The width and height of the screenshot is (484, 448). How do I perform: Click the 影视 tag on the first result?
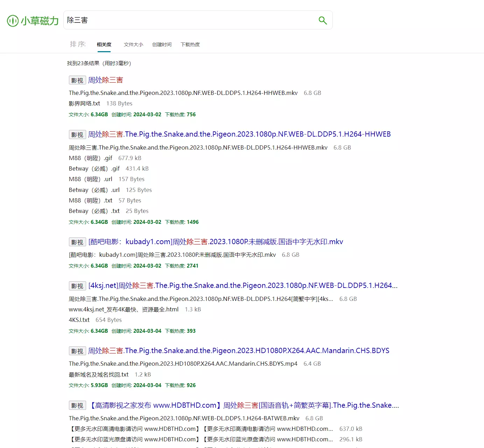click(77, 80)
